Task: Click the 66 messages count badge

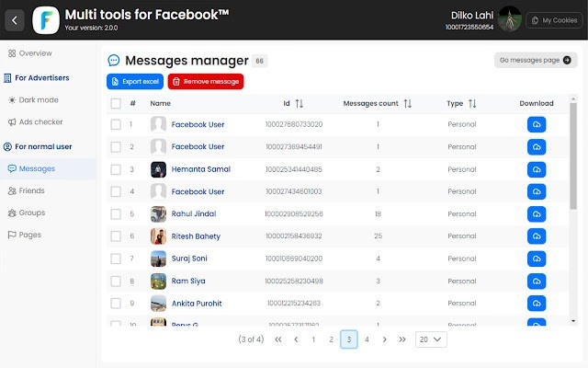Action: 259,61
